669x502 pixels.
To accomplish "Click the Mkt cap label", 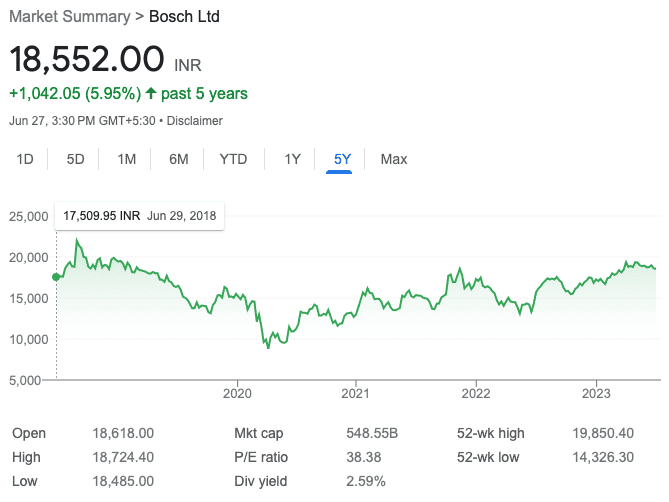I will tap(259, 433).
